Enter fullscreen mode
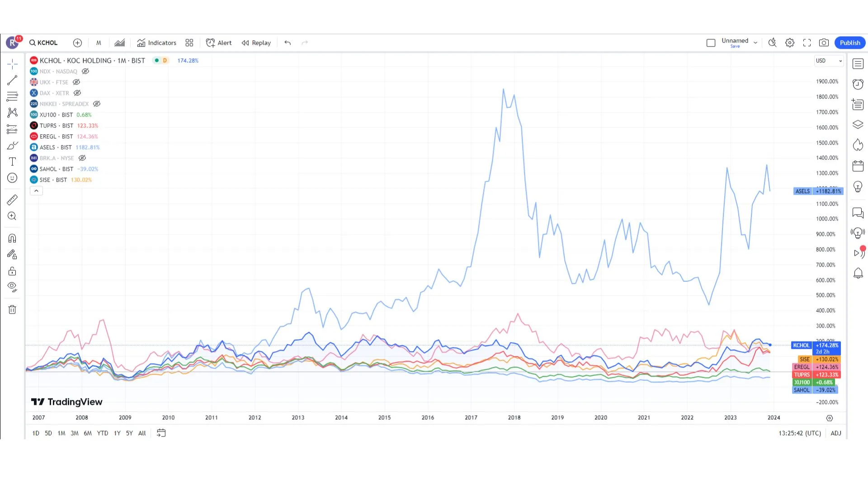The height and width of the screenshot is (488, 868). 807,43
